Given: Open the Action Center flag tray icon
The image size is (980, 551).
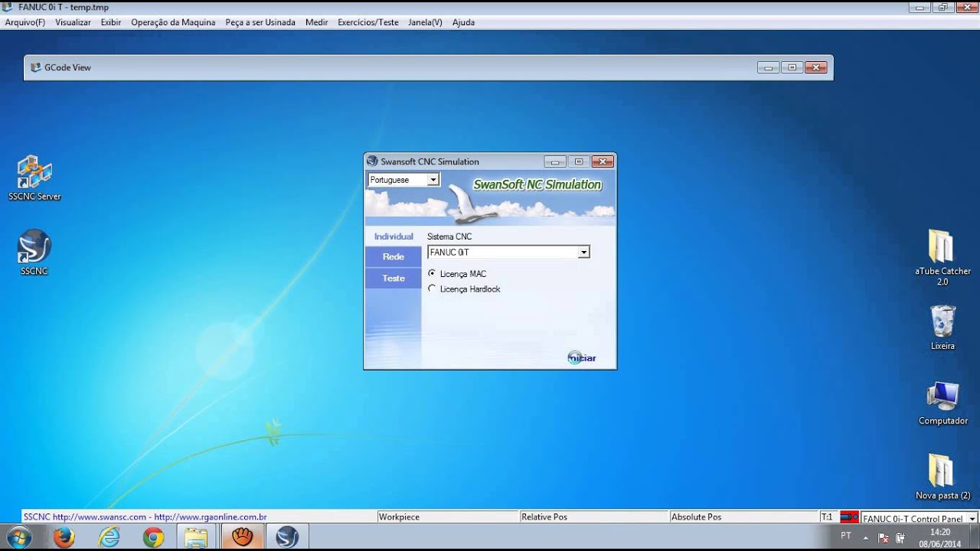Looking at the screenshot, I should [884, 537].
